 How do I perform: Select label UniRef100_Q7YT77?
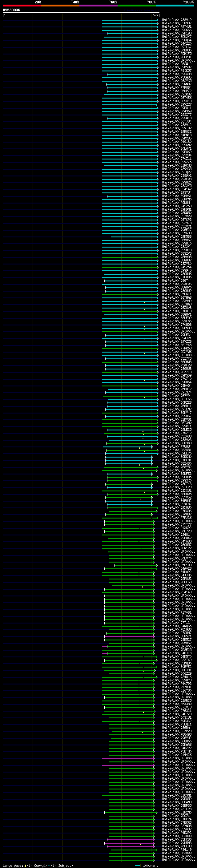[176, 524]
